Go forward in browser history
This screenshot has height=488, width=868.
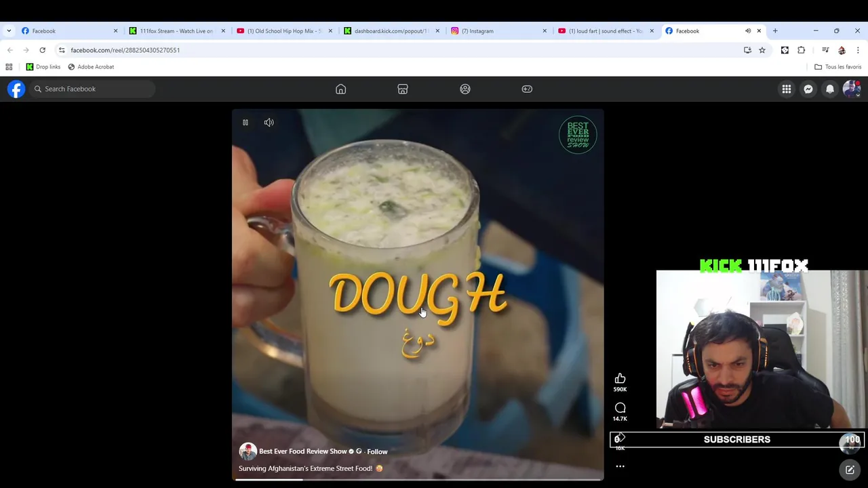point(26,50)
